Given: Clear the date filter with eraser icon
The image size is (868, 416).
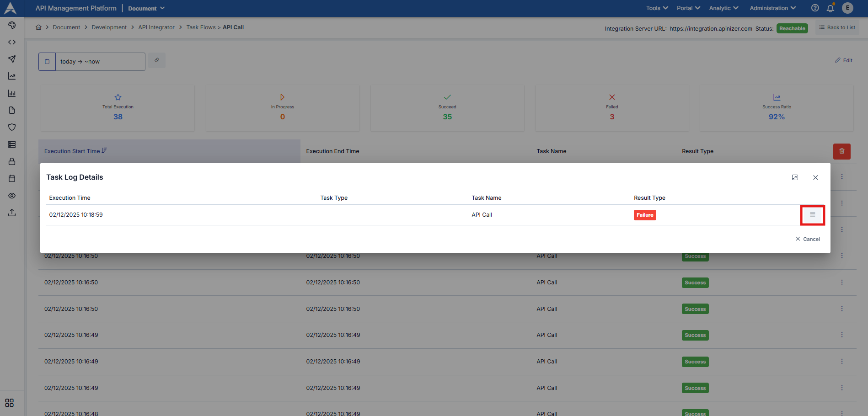Looking at the screenshot, I should (157, 60).
